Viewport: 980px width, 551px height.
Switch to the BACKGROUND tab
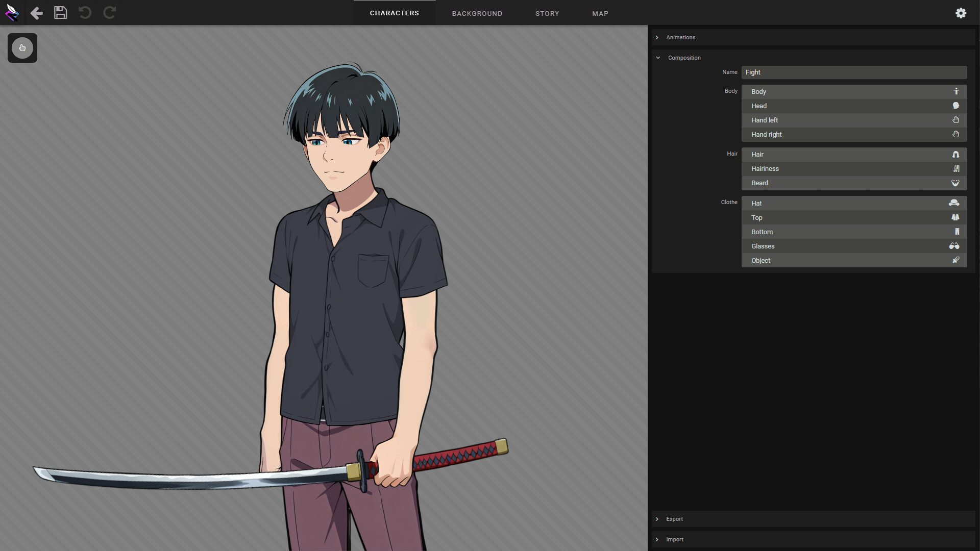[x=477, y=13]
